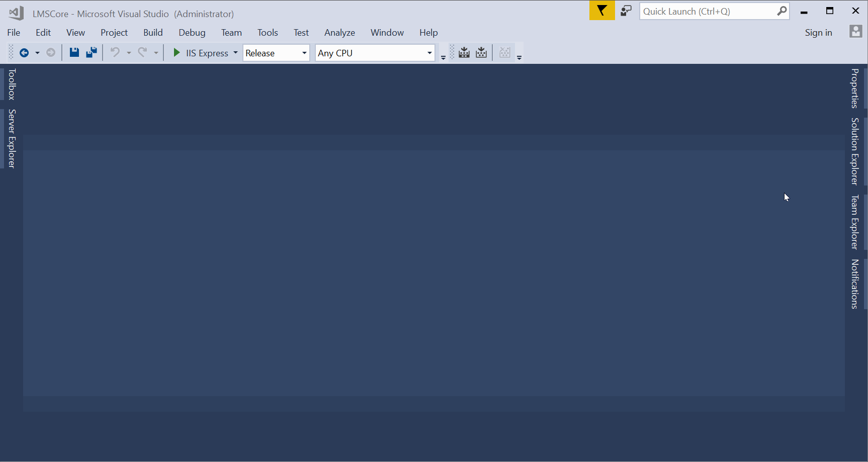The height and width of the screenshot is (462, 868).
Task: Open the Debug menu
Action: [192, 33]
